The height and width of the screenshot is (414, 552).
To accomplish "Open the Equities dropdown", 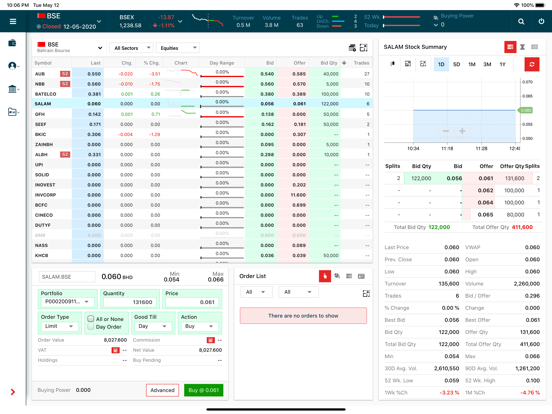I will (178, 48).
